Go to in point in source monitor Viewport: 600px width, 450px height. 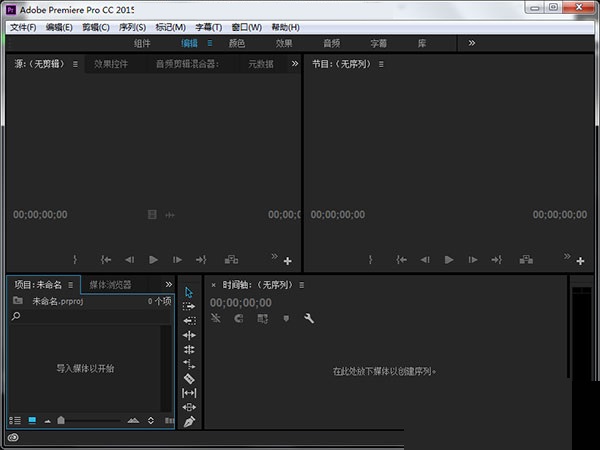pyautogui.click(x=106, y=260)
